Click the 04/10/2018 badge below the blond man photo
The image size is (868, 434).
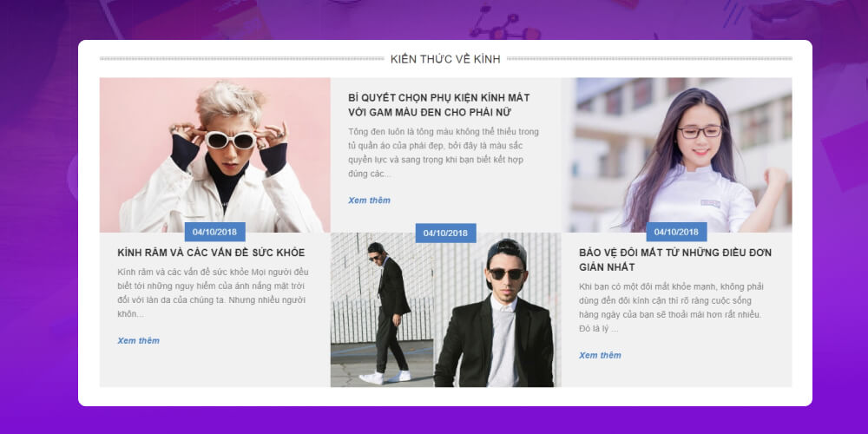coord(214,233)
